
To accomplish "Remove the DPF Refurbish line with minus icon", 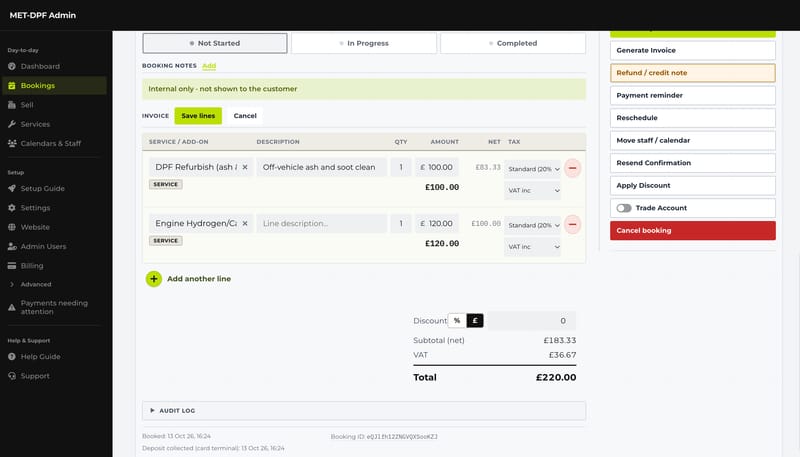I will tap(572, 168).
